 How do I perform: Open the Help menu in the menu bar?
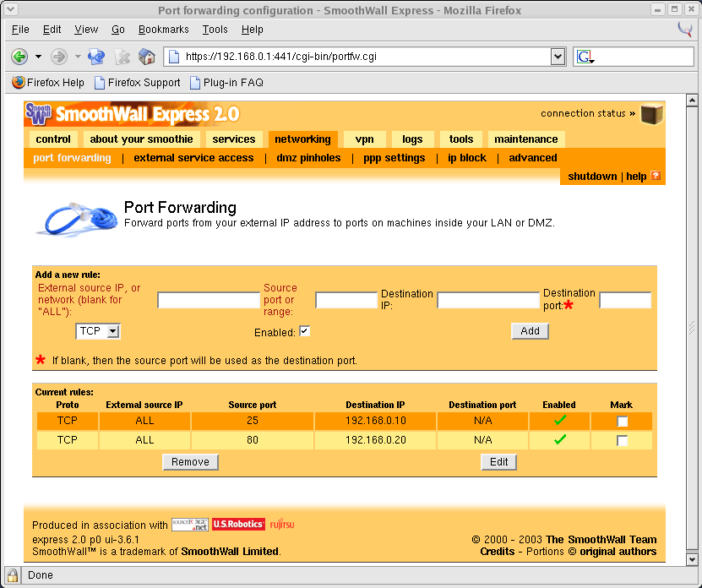(252, 30)
